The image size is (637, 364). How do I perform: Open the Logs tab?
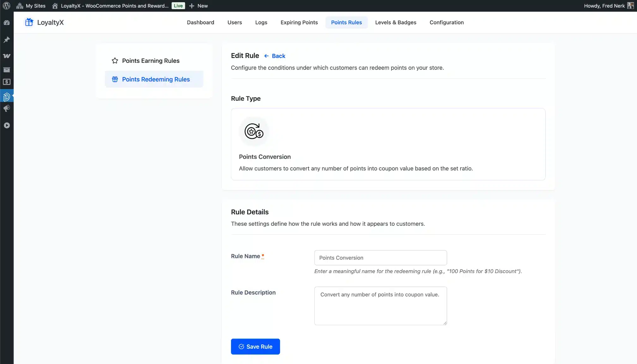tap(261, 22)
